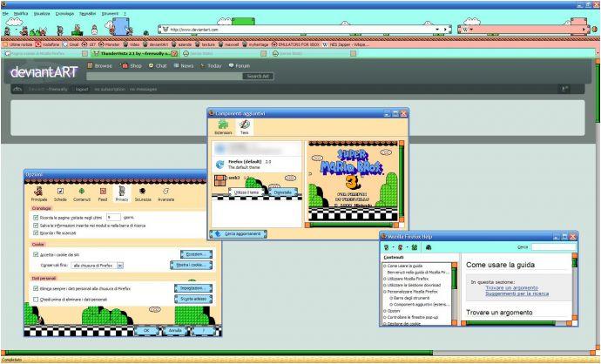The height and width of the screenshot is (364, 601).
Task: Open the Help forward button history dropdown
Action: pyautogui.click(x=407, y=247)
